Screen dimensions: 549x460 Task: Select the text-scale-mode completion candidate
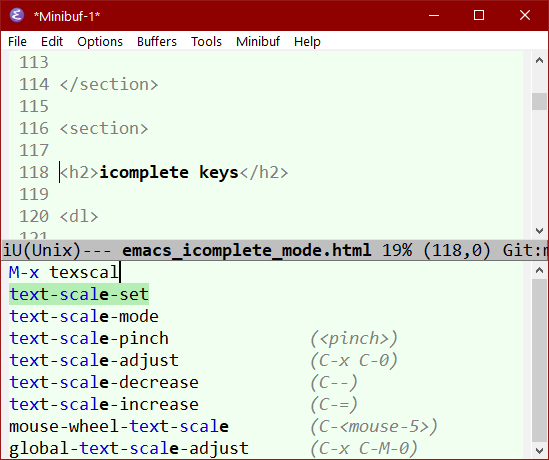(x=84, y=316)
